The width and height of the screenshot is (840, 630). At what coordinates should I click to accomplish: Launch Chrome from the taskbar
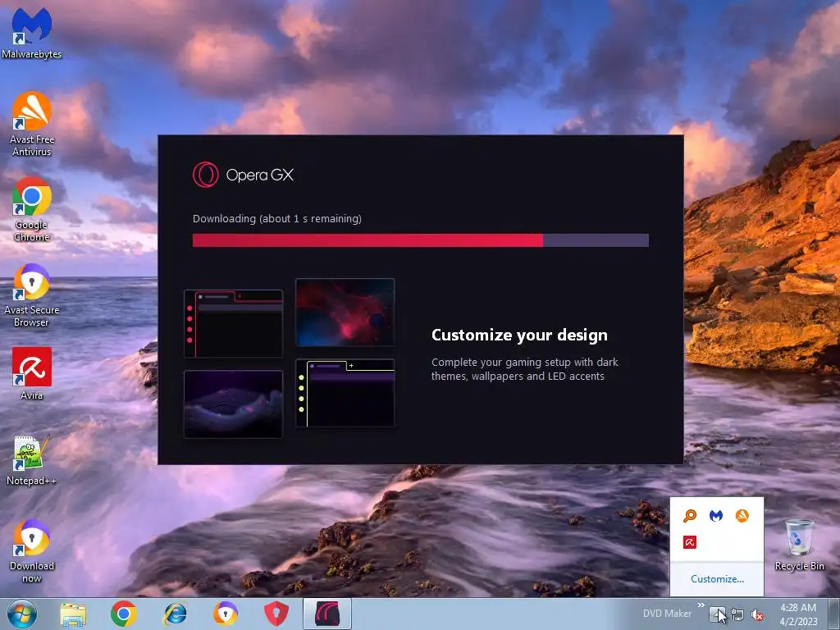coord(124,614)
